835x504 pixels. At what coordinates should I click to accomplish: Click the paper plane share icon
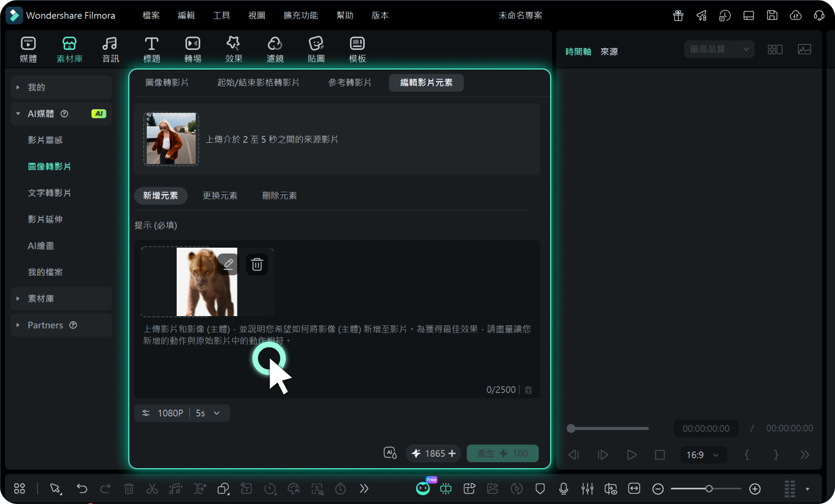click(x=702, y=15)
